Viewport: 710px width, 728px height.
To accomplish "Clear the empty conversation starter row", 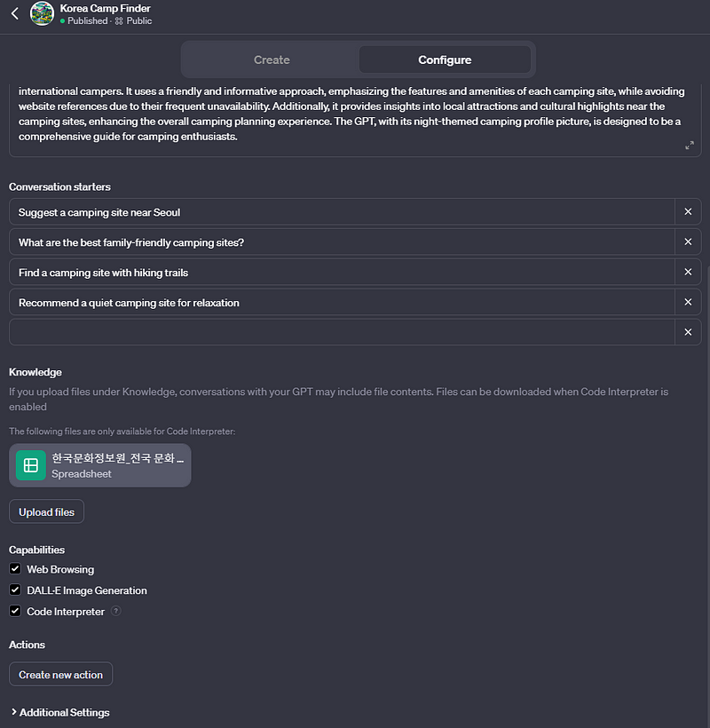I will 688,333.
